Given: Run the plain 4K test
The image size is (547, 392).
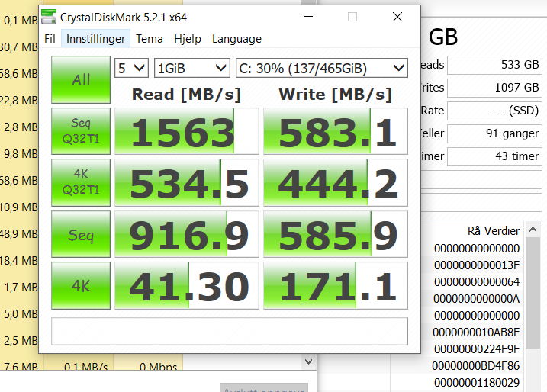Looking at the screenshot, I should tap(81, 286).
